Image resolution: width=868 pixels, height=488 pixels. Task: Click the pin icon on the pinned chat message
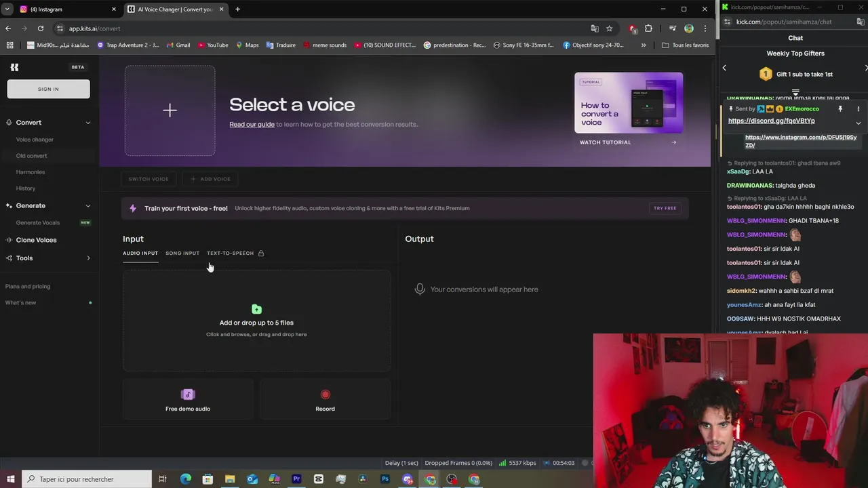point(840,109)
